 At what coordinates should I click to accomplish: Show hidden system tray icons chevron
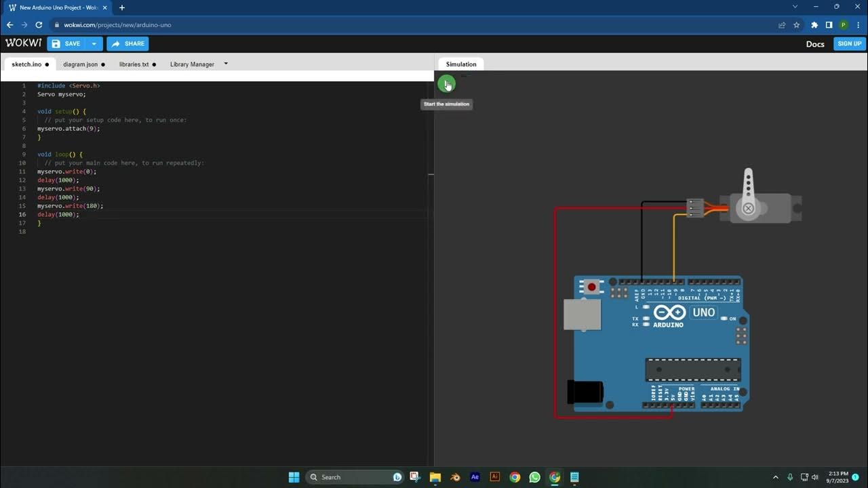pos(776,477)
